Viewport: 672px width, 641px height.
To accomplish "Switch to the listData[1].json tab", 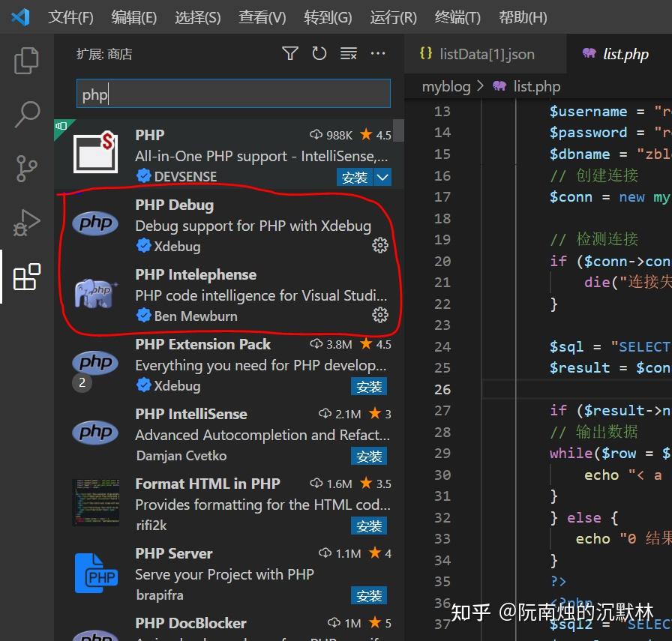I will (x=485, y=53).
